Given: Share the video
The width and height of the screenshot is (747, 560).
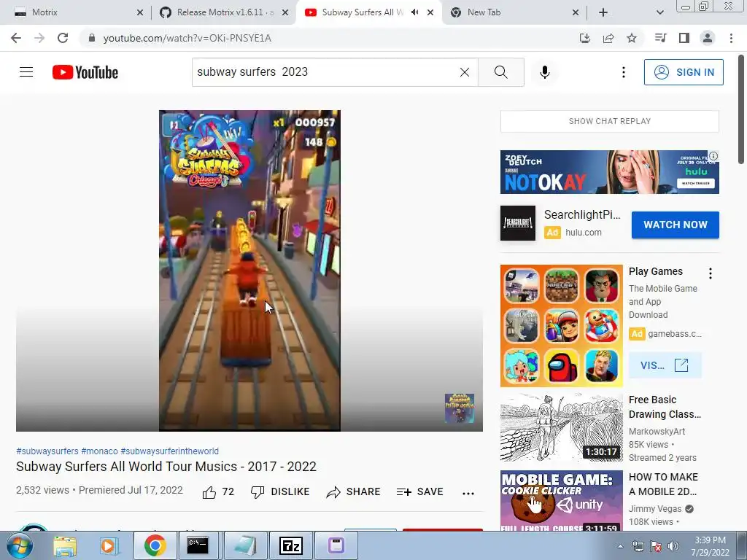Looking at the screenshot, I should 353,492.
